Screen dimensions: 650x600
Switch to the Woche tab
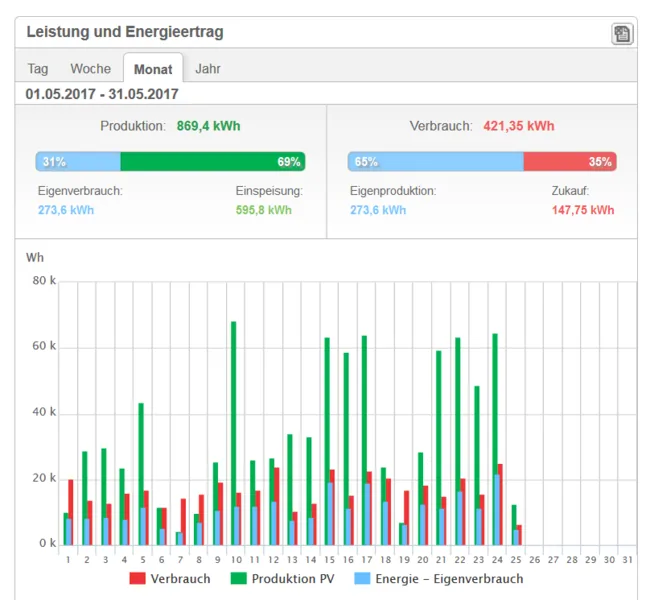click(90, 68)
